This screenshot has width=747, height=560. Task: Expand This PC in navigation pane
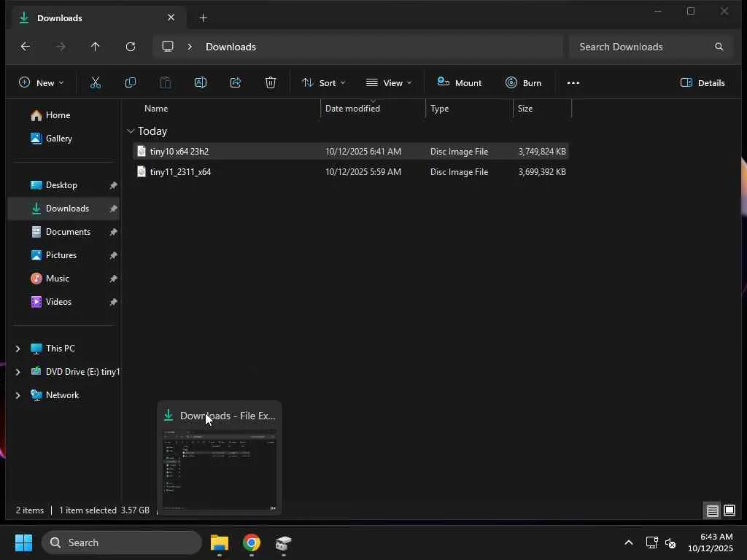tap(18, 349)
